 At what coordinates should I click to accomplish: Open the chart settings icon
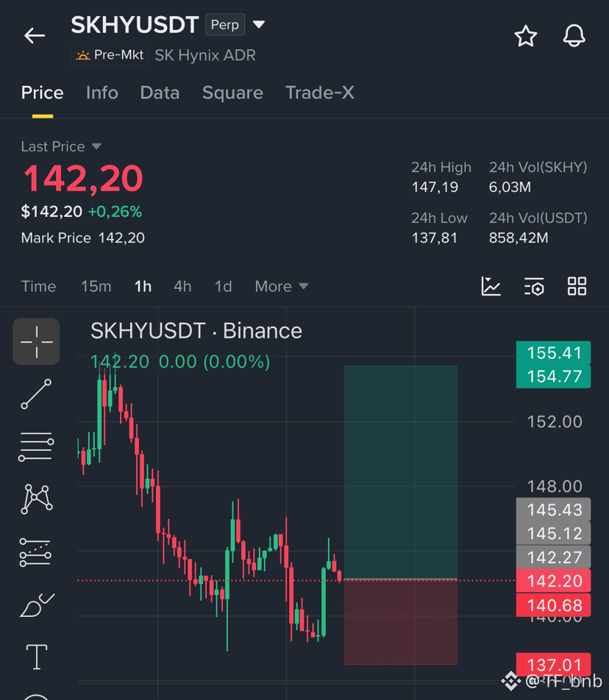pyautogui.click(x=534, y=286)
